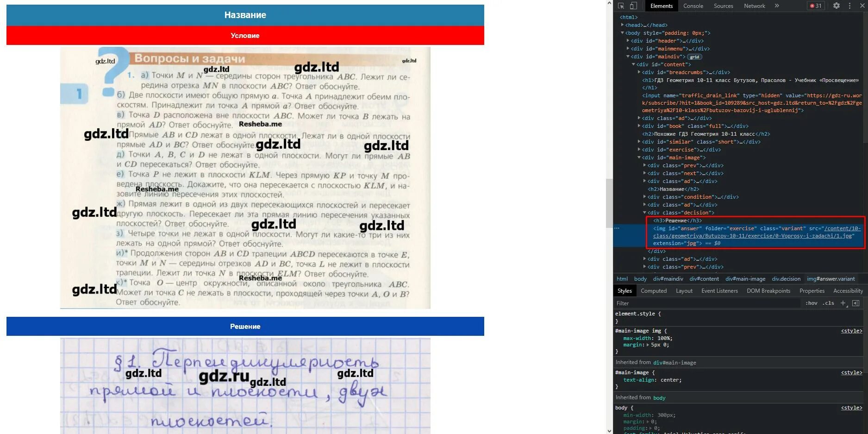Click the handwritten solution image
Viewport: 868px width, 434px height.
(245, 386)
